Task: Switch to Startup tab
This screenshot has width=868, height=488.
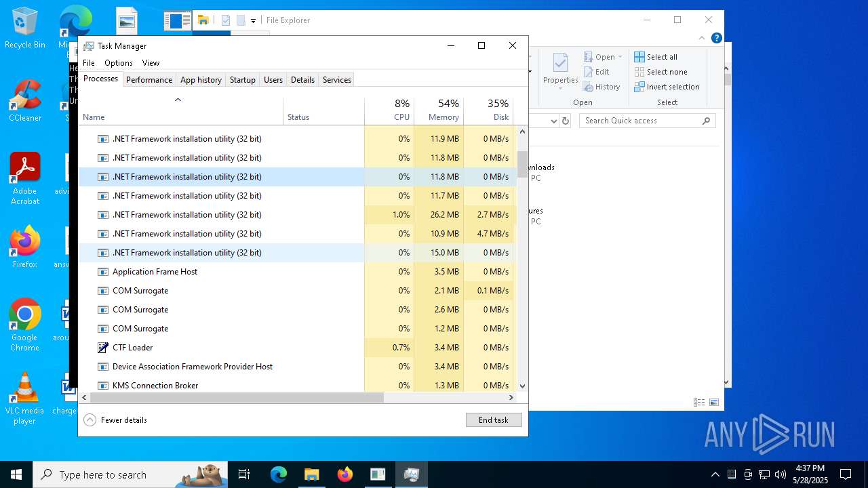Action: click(x=242, y=80)
